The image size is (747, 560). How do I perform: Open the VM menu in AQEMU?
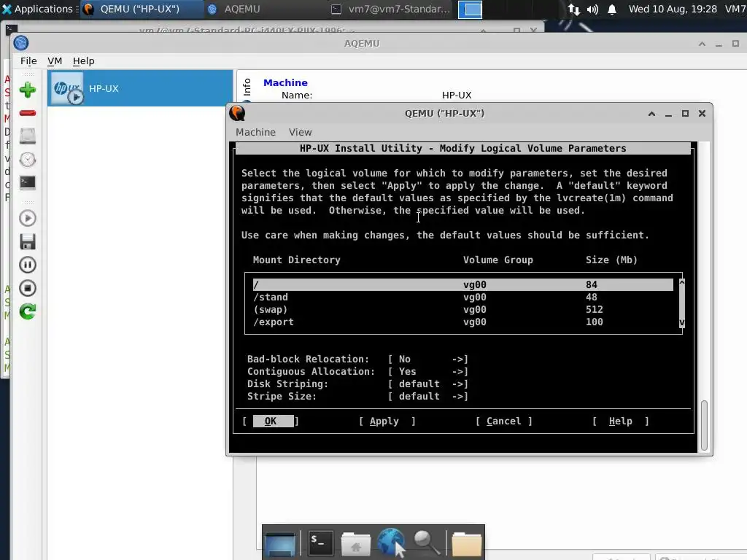(55, 61)
